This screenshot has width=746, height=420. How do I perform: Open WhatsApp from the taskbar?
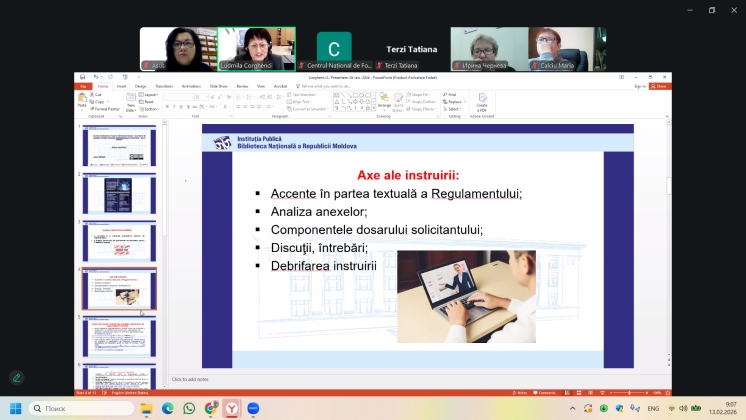[189, 408]
